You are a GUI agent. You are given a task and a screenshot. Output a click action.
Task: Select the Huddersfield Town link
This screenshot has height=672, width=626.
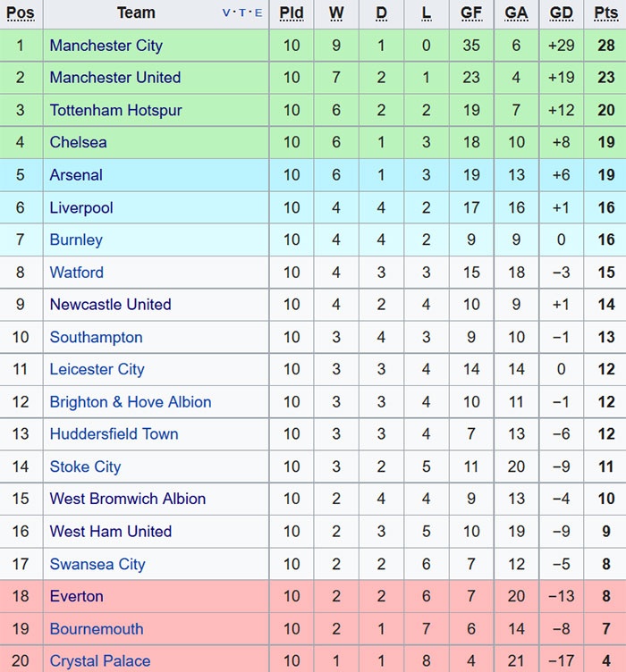pyautogui.click(x=114, y=434)
